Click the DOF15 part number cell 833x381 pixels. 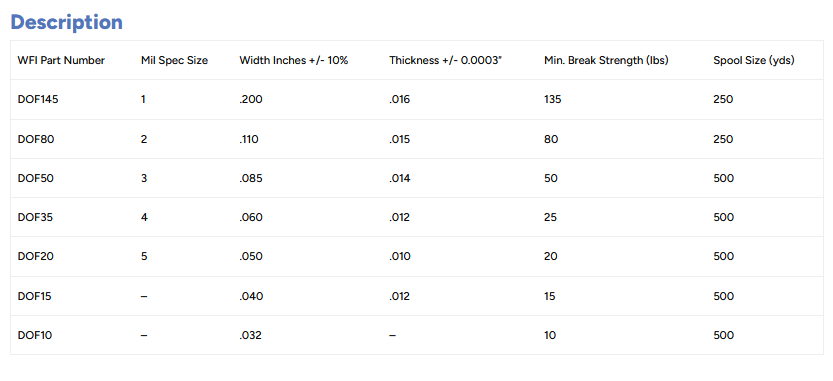pyautogui.click(x=35, y=296)
